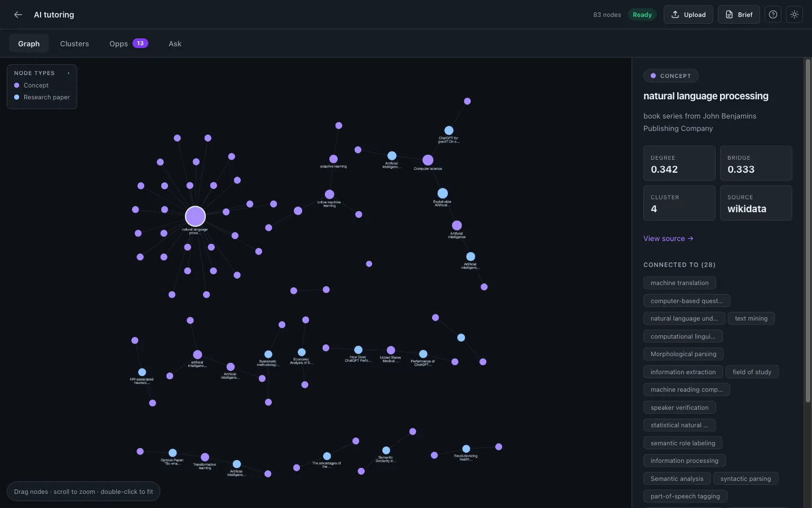Open the information processing chip

point(685,461)
